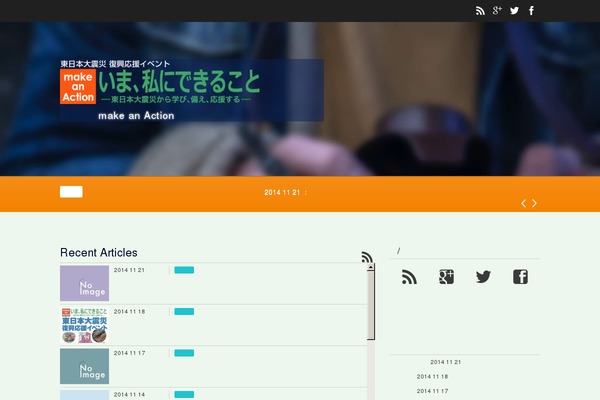Show the previous news ticker item
Screen dimensions: 600x400
tap(523, 203)
